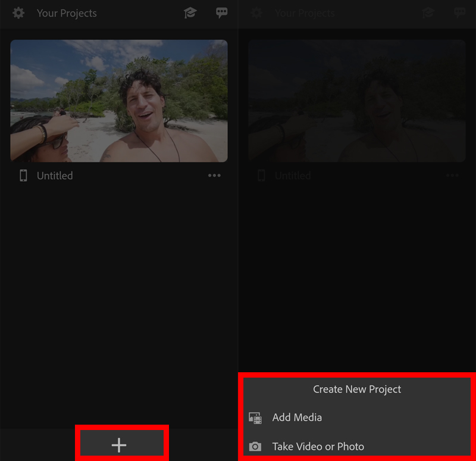Open the three-dot options for the Untitled project
The width and height of the screenshot is (476, 461).
(214, 175)
